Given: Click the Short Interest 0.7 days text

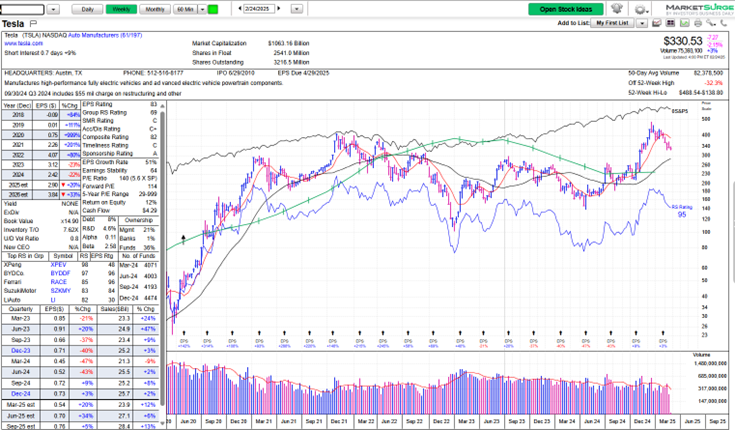Looking at the screenshot, I should pos(40,53).
